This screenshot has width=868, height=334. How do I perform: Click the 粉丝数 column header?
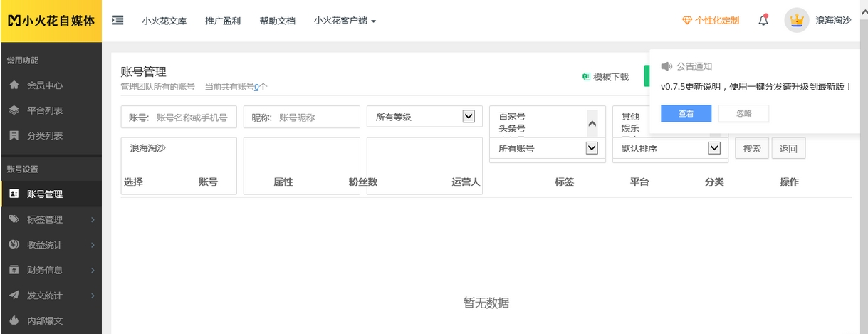pyautogui.click(x=362, y=182)
